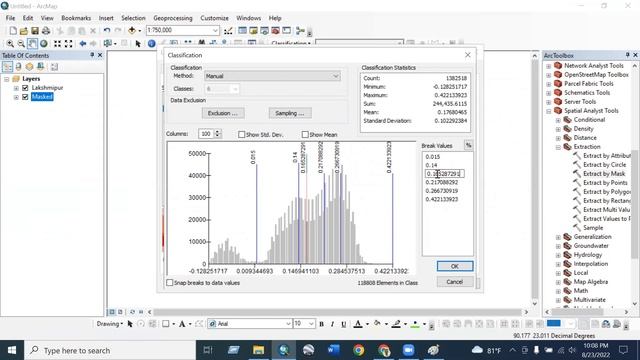The image size is (640, 360).
Task: Open the Table of Contents window icon in toolbar
Action: (242, 31)
